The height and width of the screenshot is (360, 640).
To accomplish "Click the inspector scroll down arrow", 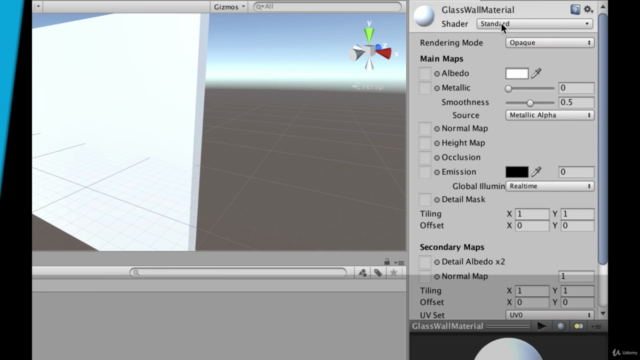I will 603,314.
